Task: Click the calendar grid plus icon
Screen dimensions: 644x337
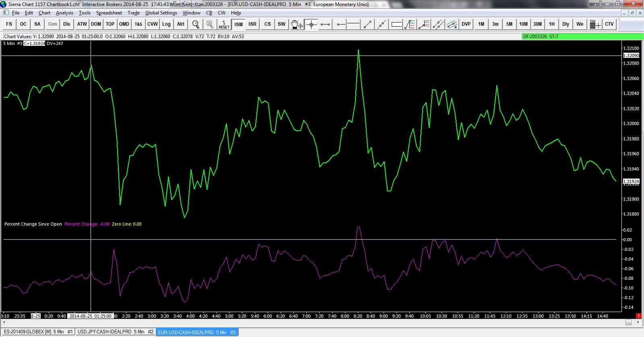Action: [x=595, y=24]
